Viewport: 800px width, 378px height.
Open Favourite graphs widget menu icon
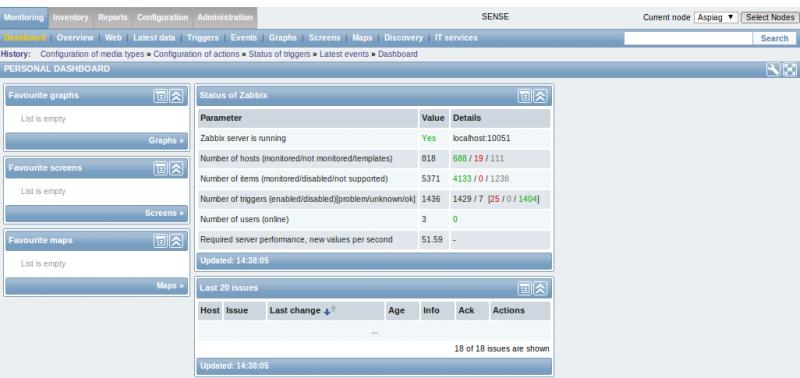point(161,96)
